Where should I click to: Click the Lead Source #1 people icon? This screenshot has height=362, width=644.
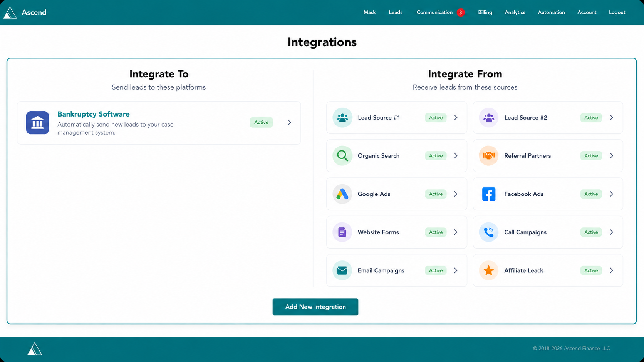click(x=342, y=118)
